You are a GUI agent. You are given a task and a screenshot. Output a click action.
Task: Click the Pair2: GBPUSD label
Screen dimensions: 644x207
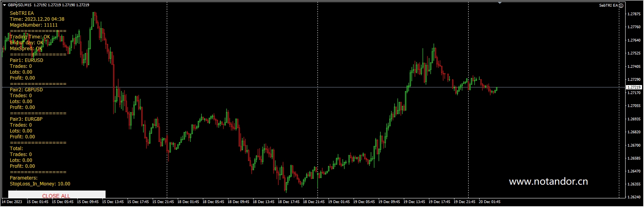click(x=26, y=90)
